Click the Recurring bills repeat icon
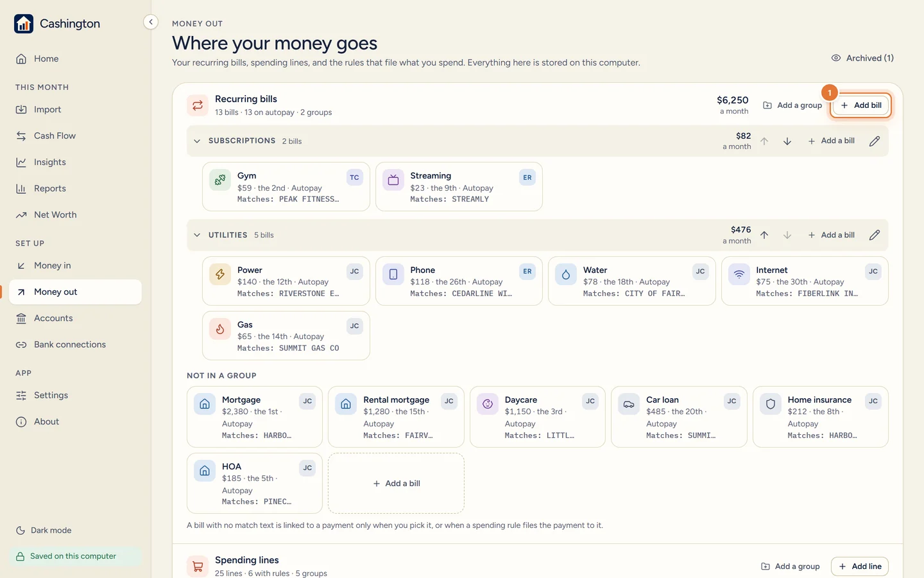The height and width of the screenshot is (578, 924). (198, 105)
